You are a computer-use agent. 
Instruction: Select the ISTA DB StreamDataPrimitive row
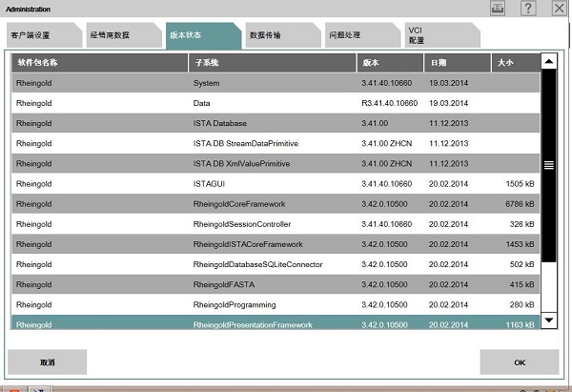pyautogui.click(x=276, y=143)
